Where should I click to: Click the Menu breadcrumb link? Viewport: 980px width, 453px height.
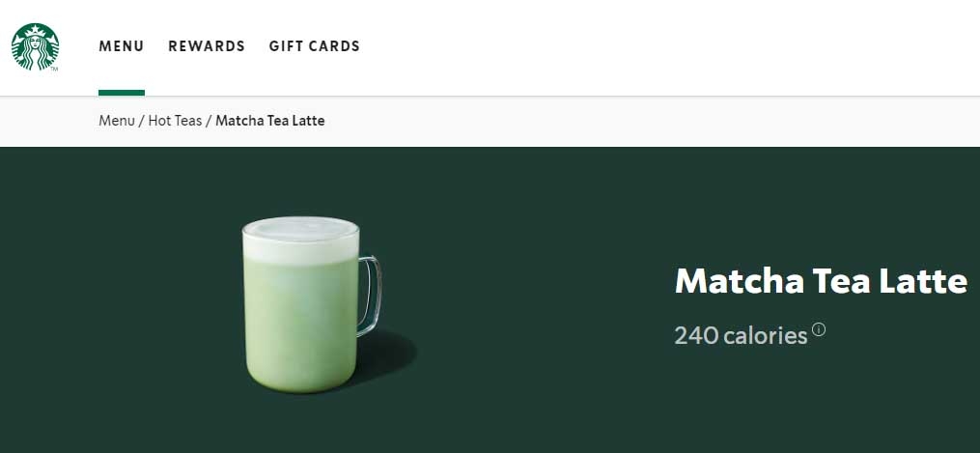pyautogui.click(x=117, y=121)
